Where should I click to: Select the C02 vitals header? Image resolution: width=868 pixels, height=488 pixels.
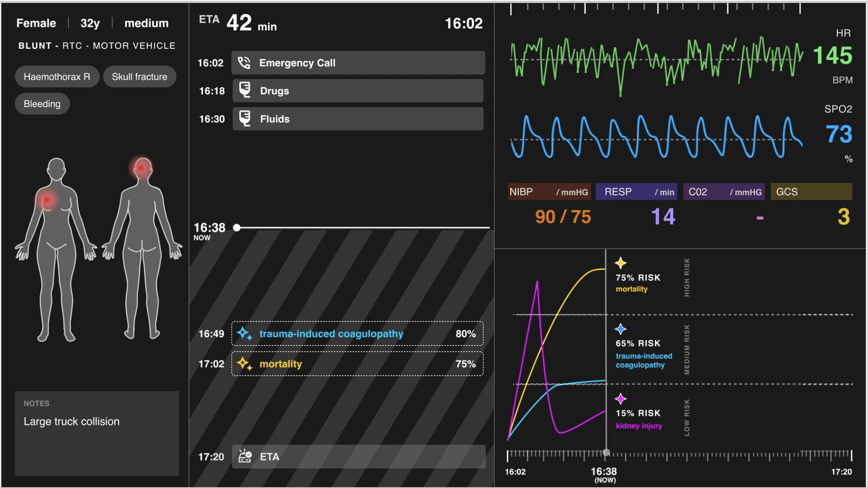[724, 192]
